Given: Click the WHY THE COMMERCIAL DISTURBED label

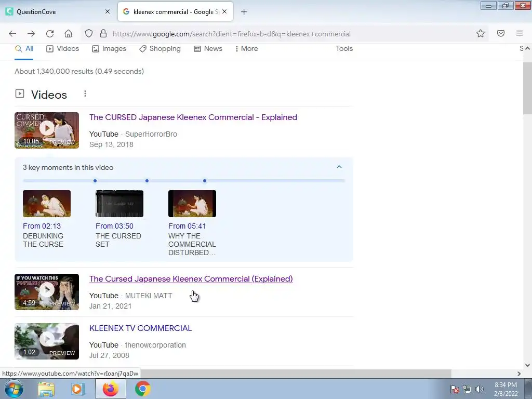Looking at the screenshot, I should (192, 244).
